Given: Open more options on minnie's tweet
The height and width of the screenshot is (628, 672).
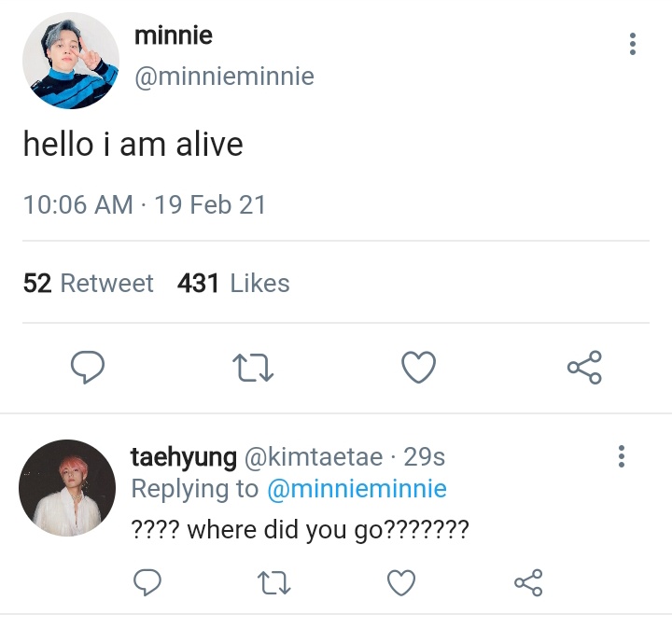Looking at the screenshot, I should [633, 44].
